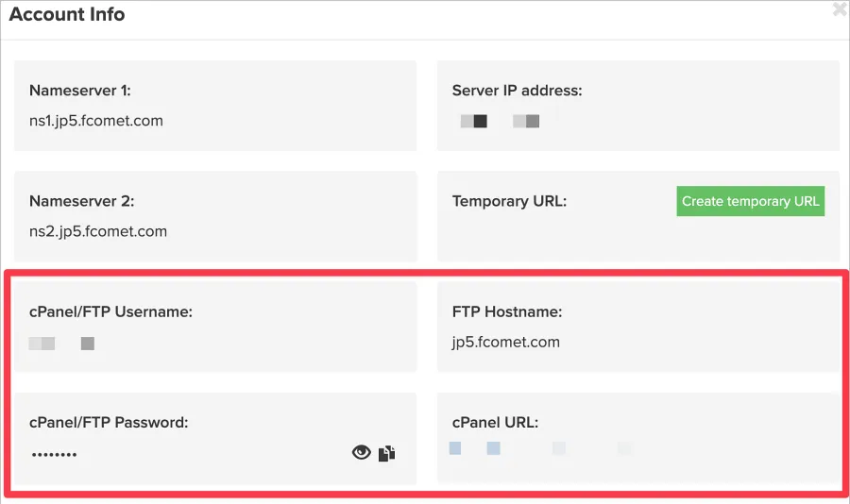The width and height of the screenshot is (850, 504).
Task: Click the cPanel/FTP Password label
Action: point(110,422)
